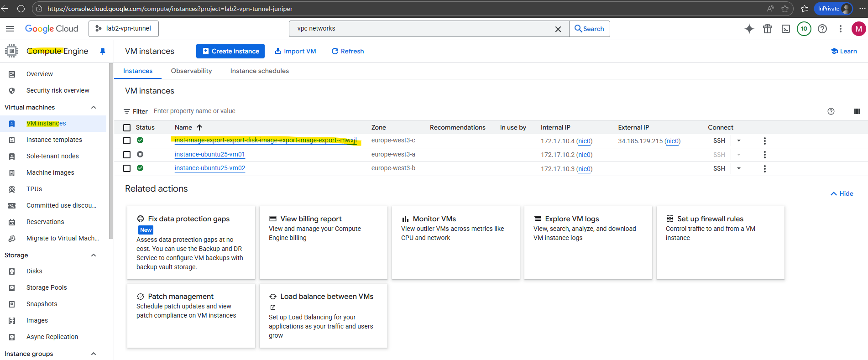Viewport: 868px width, 360px height.
Task: Collapse the Virtual machines sidebar section
Action: click(x=94, y=107)
